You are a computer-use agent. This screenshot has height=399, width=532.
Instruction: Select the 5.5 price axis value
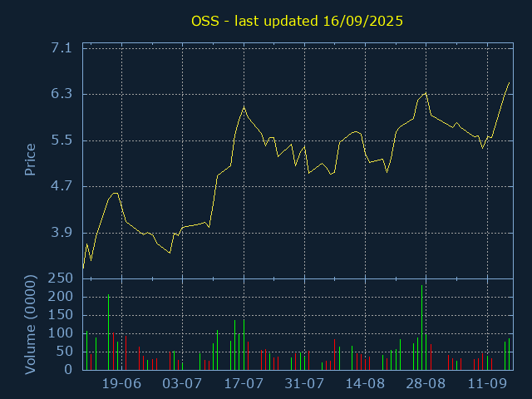click(x=62, y=140)
